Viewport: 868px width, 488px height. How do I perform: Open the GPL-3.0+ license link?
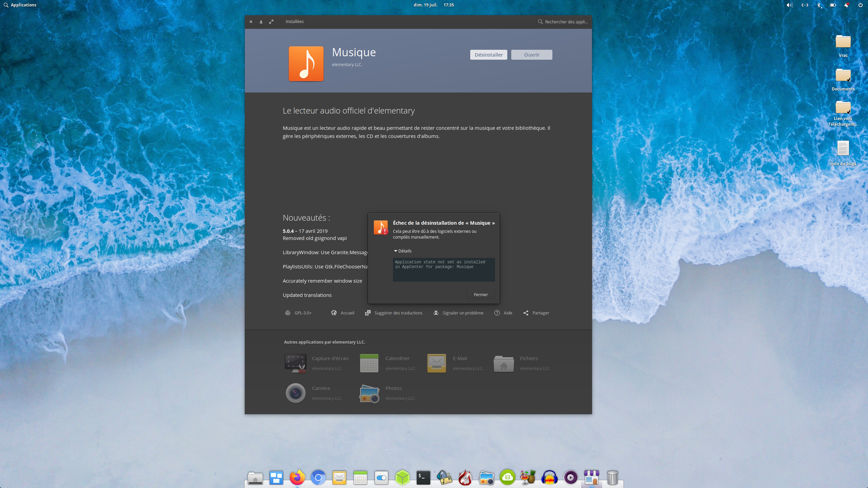298,313
